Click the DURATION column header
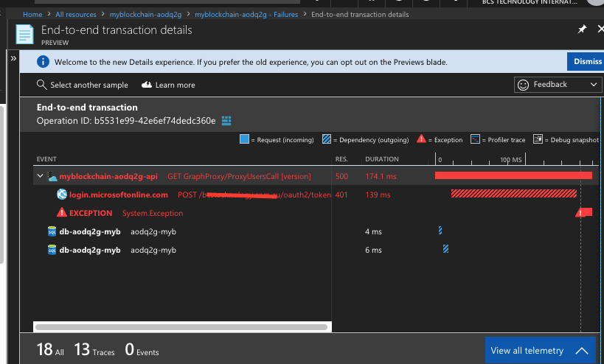 click(382, 159)
